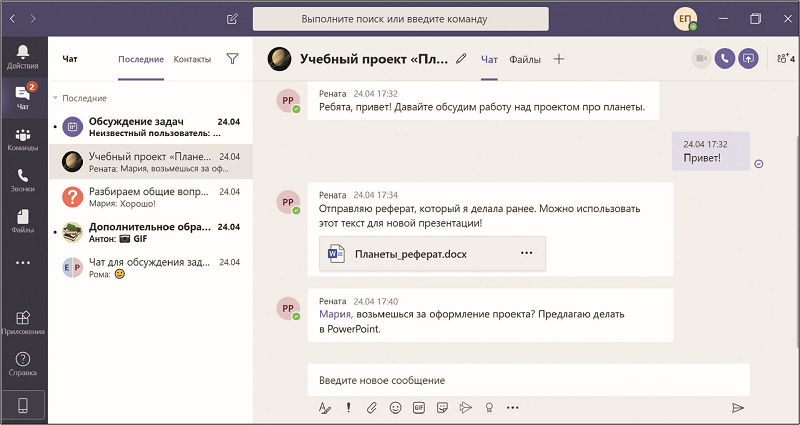Open the emoji picker
The image size is (800, 425).
click(395, 407)
